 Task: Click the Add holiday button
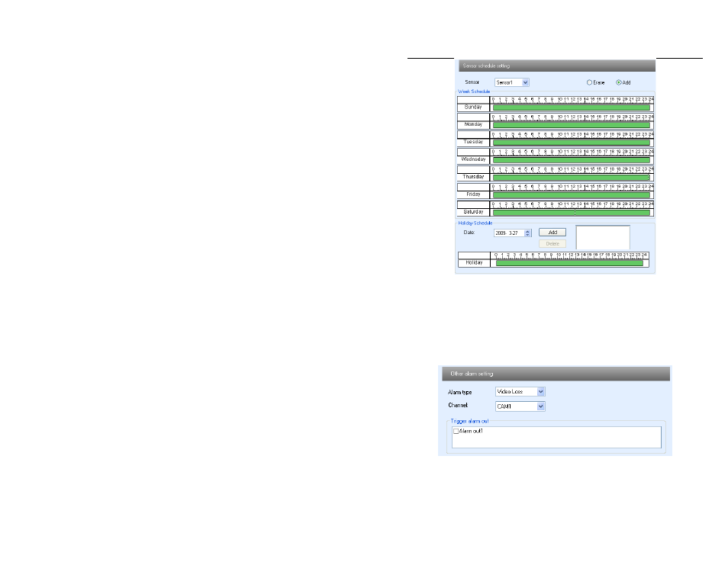[552, 232]
